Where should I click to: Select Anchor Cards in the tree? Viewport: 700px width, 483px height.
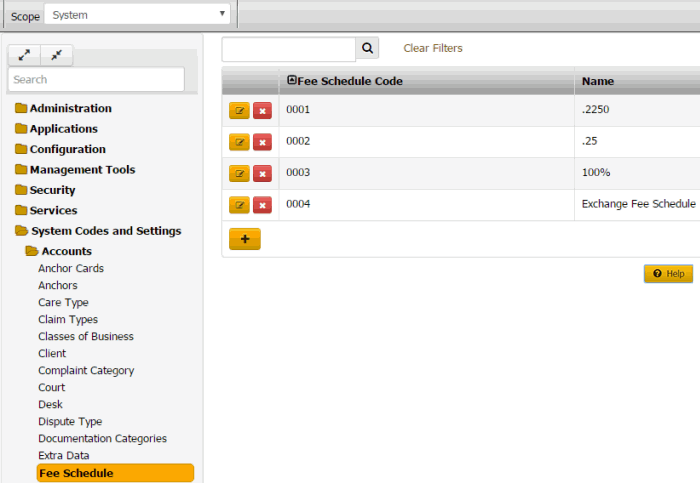tap(70, 268)
